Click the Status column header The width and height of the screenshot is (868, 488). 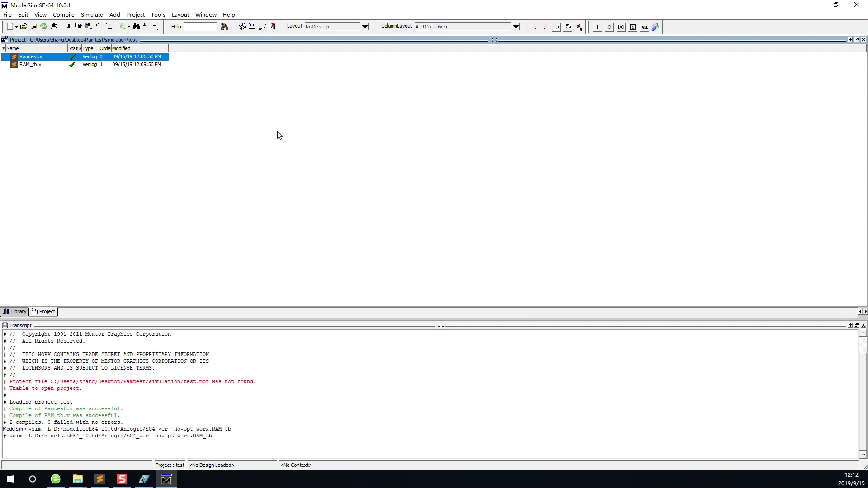point(75,48)
